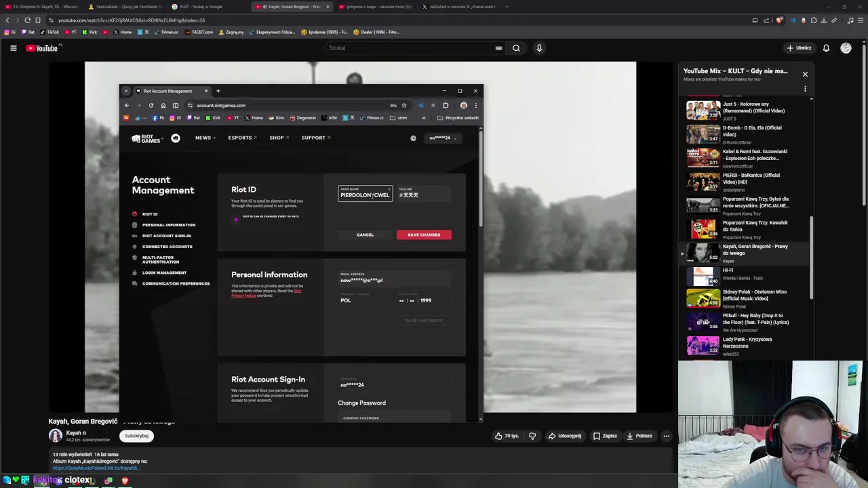Click the YouTube search magnifier button
Viewport: 868px width, 488px height.
(x=516, y=48)
